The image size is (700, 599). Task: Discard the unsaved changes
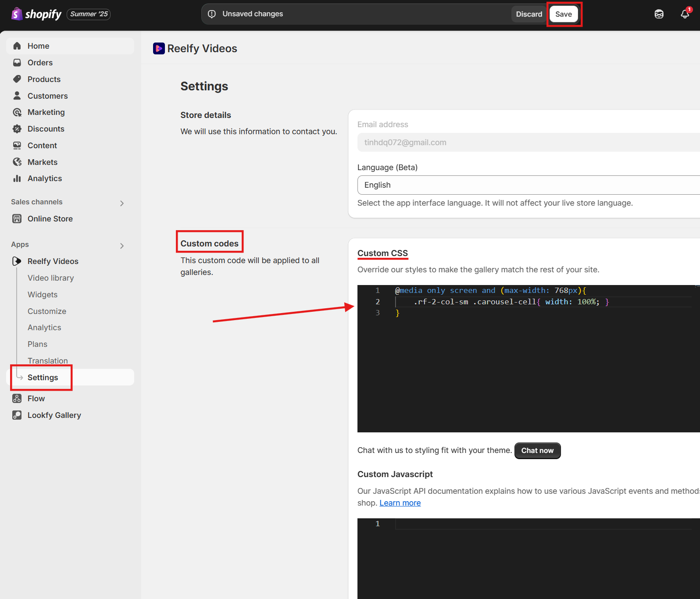(529, 14)
